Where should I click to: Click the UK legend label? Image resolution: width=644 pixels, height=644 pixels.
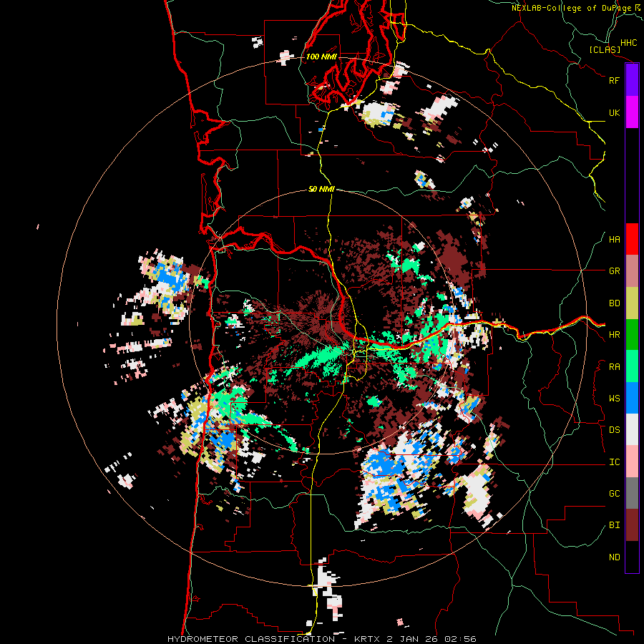pos(614,112)
